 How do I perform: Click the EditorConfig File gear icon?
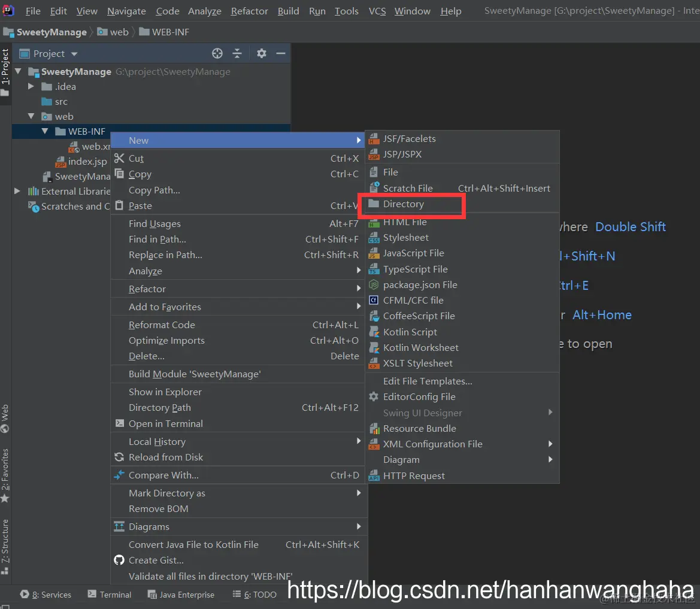374,396
